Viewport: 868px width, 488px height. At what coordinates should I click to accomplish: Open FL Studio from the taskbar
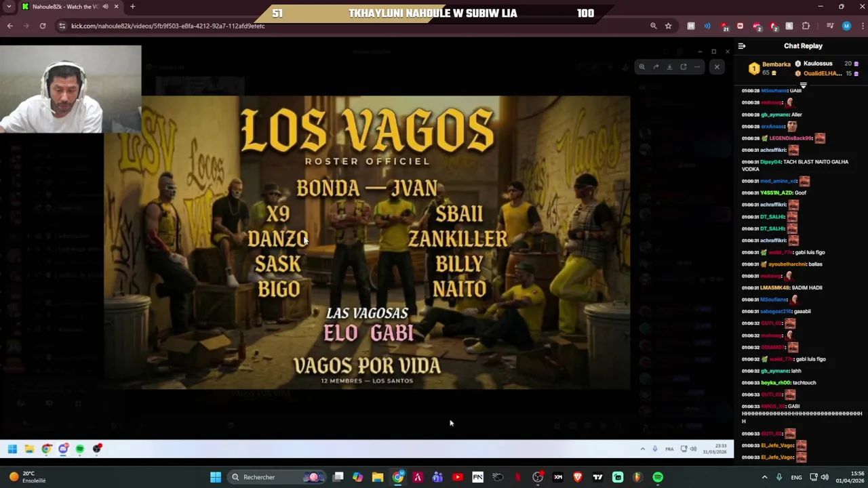click(x=637, y=477)
